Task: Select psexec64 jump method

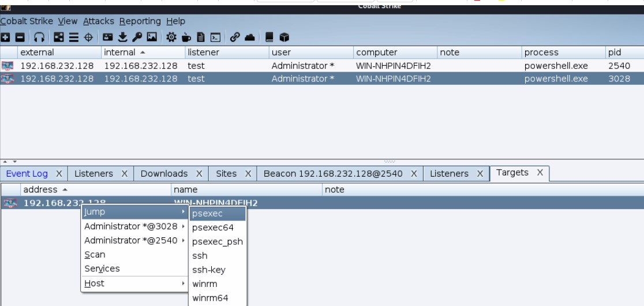Action: point(218,227)
